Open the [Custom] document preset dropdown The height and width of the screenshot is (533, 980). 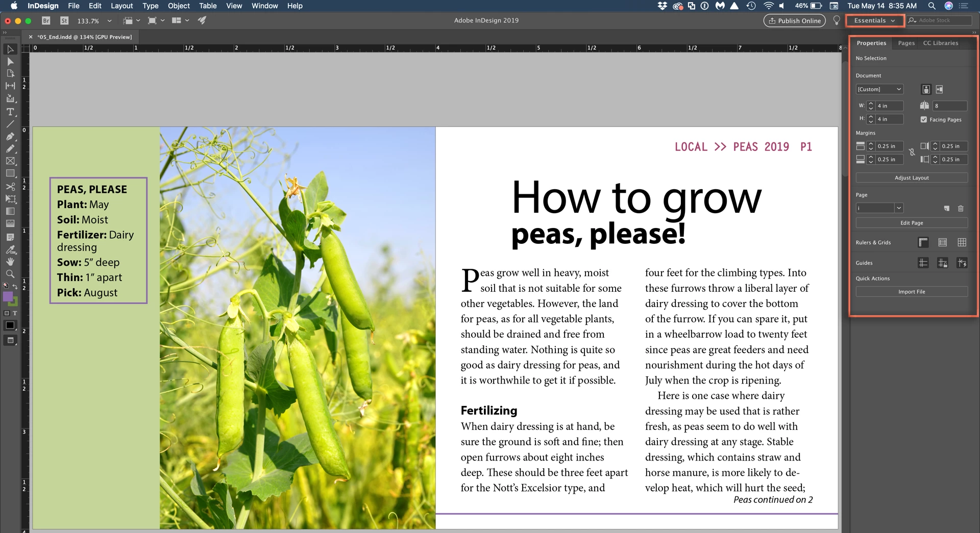click(879, 89)
